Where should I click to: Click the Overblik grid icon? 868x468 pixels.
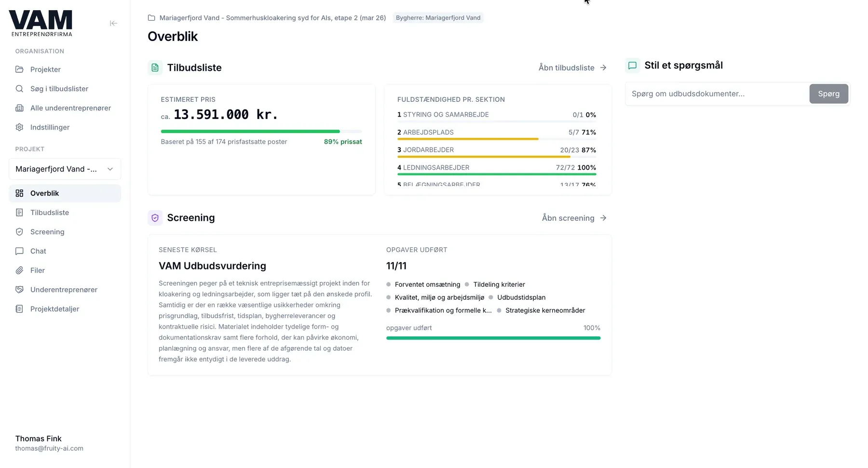click(19, 193)
